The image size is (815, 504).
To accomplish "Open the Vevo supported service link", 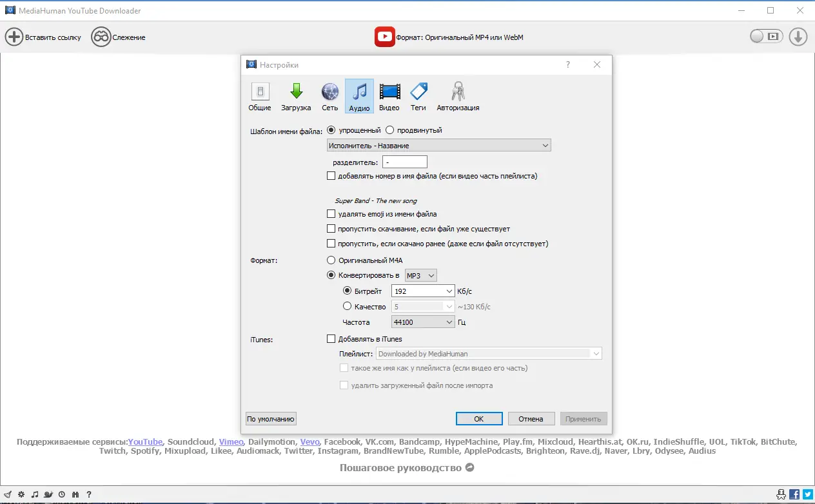I will [309, 442].
